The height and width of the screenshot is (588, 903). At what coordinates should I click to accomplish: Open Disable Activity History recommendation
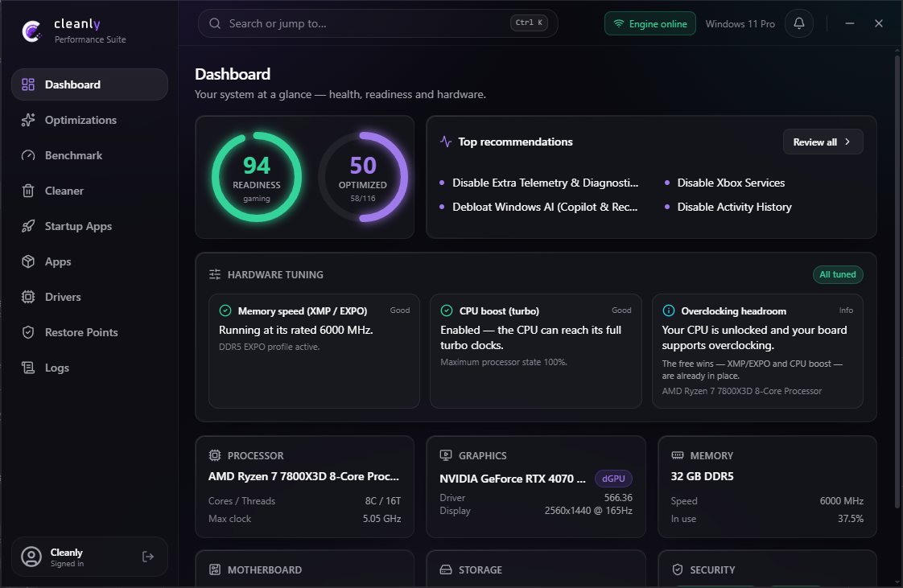pyautogui.click(x=734, y=207)
